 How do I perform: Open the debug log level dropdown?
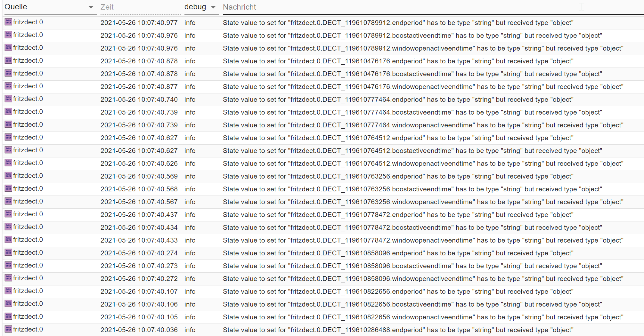coord(213,7)
